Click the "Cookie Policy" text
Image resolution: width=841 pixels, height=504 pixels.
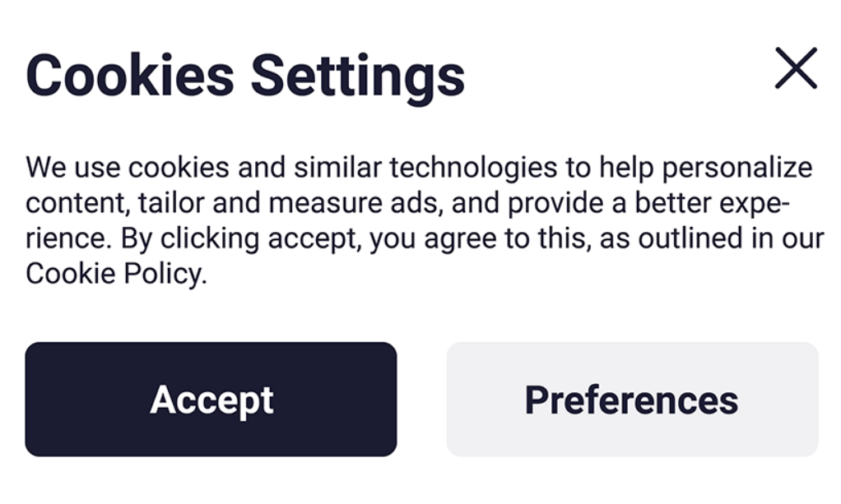114,273
